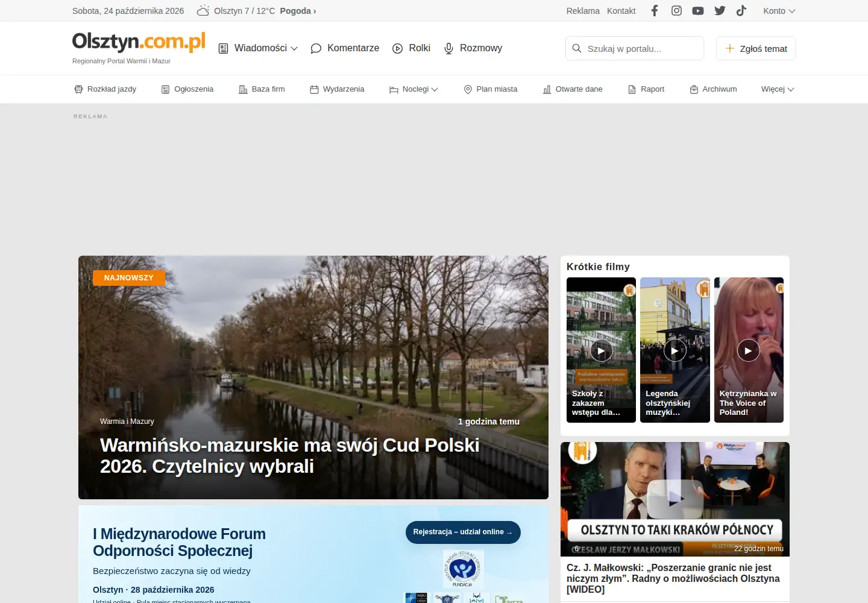Open I Międzynarodowe Forum Odporności Społecznej banner title

tap(179, 542)
